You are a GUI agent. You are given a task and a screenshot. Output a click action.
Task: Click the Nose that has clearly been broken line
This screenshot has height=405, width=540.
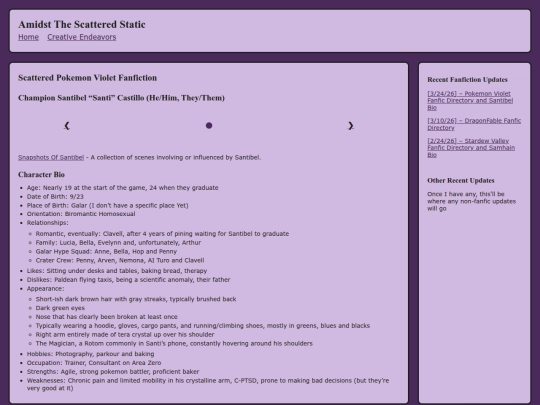tap(106, 317)
